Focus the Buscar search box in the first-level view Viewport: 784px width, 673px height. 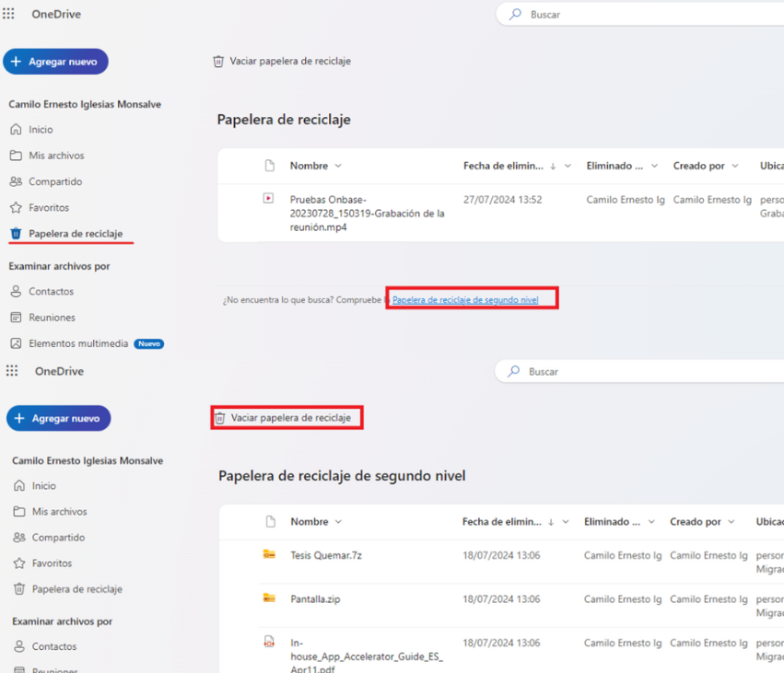(x=642, y=15)
